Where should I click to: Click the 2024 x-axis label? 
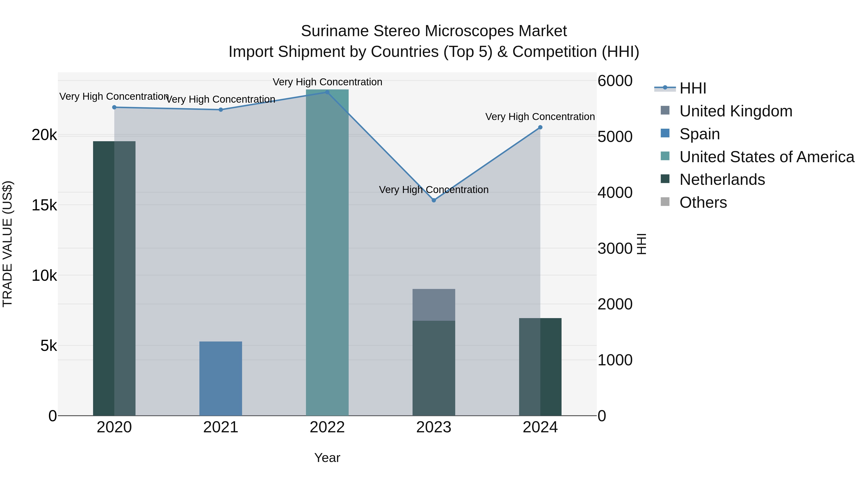(540, 427)
